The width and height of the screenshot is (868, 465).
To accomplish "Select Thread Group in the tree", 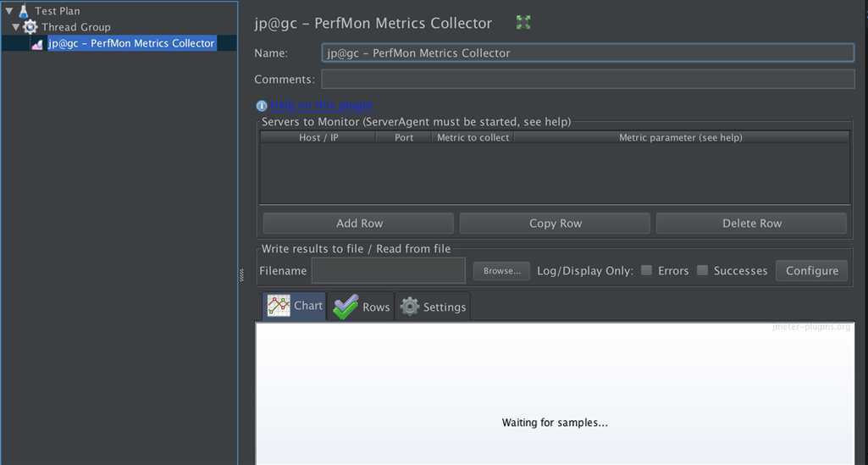I will tap(76, 26).
